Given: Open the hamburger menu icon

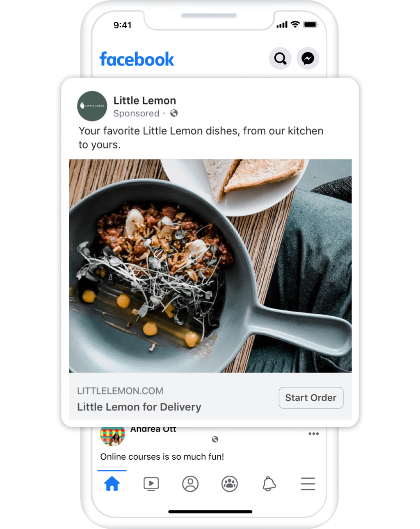Looking at the screenshot, I should 308,484.
